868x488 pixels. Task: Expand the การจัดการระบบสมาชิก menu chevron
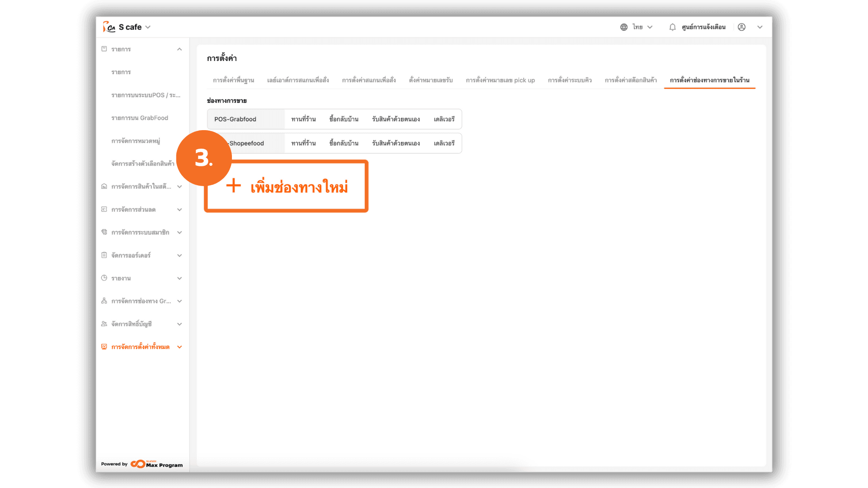179,232
